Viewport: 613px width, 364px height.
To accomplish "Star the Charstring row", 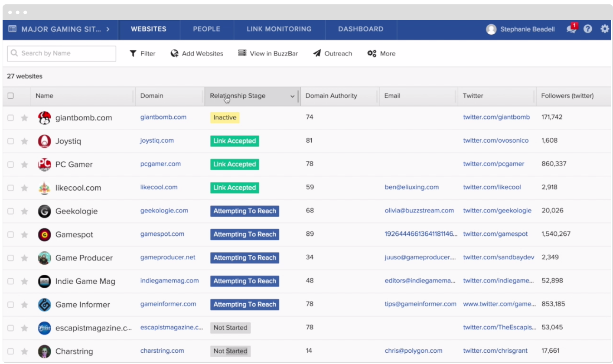I will click(25, 352).
